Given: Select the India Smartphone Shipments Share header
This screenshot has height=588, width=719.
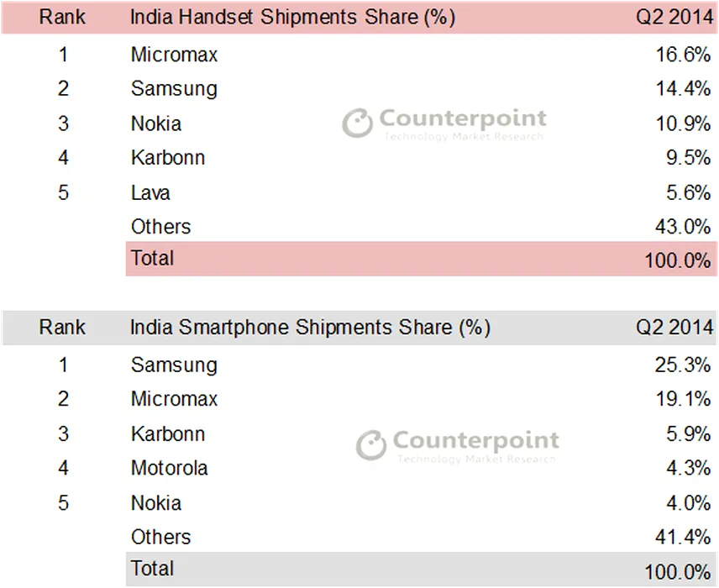Looking at the screenshot, I should click(x=310, y=327).
